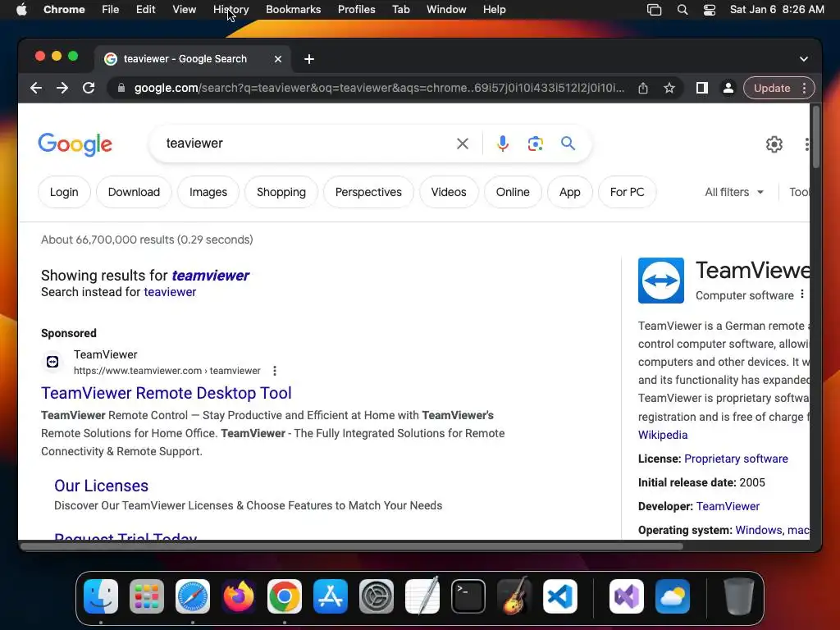The image size is (840, 630).
Task: Launch GarageBand from the Dock
Action: [x=514, y=596]
